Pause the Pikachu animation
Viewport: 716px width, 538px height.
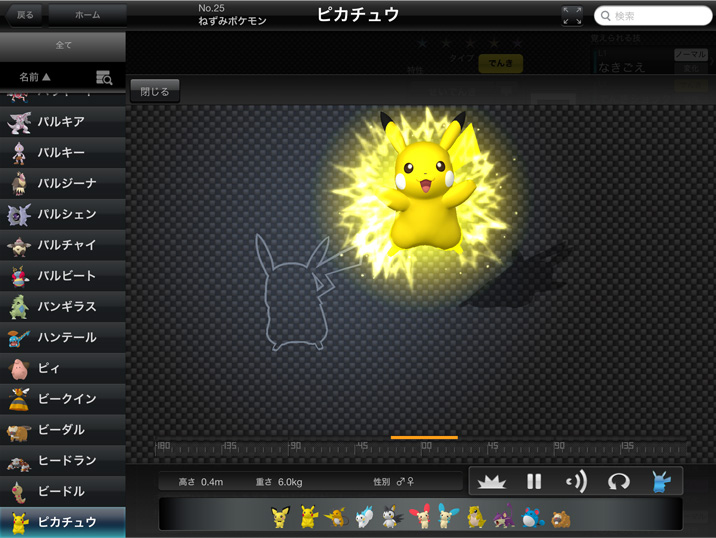534,481
